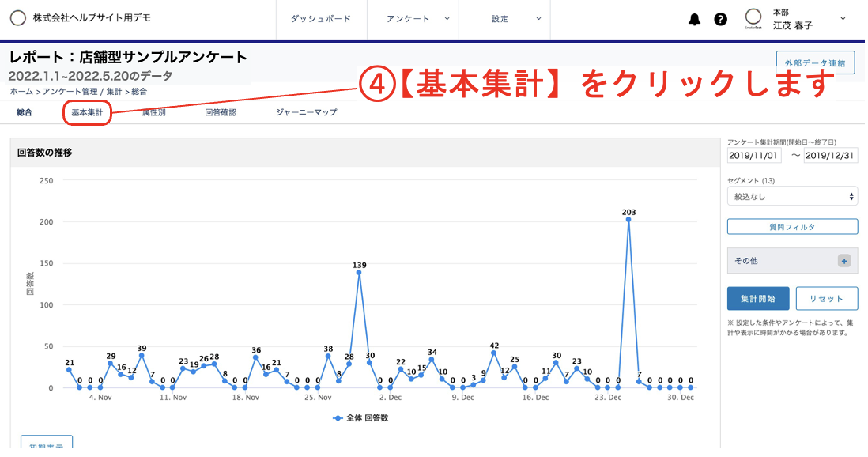
Task: Toggle the 全体 回答数 legend item
Action: tap(361, 417)
